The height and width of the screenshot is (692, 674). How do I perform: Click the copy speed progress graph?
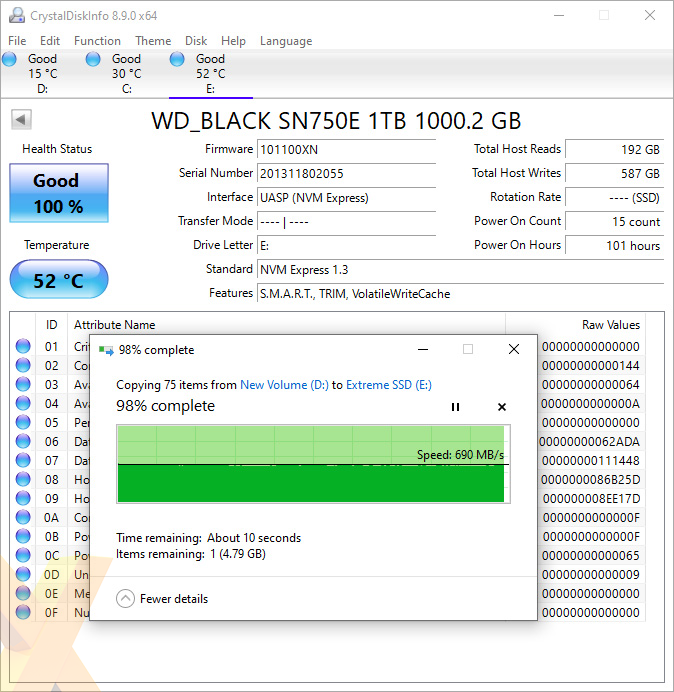(x=313, y=464)
